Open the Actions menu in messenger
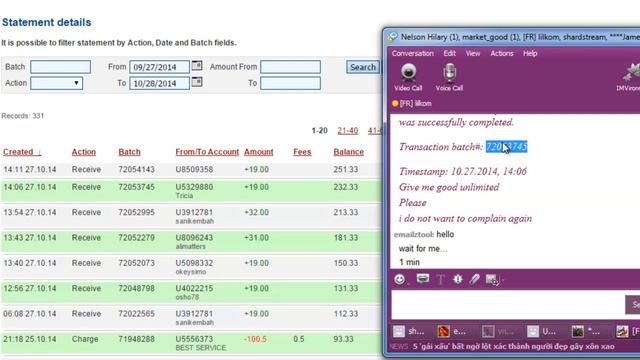640x360 pixels. [x=502, y=53]
